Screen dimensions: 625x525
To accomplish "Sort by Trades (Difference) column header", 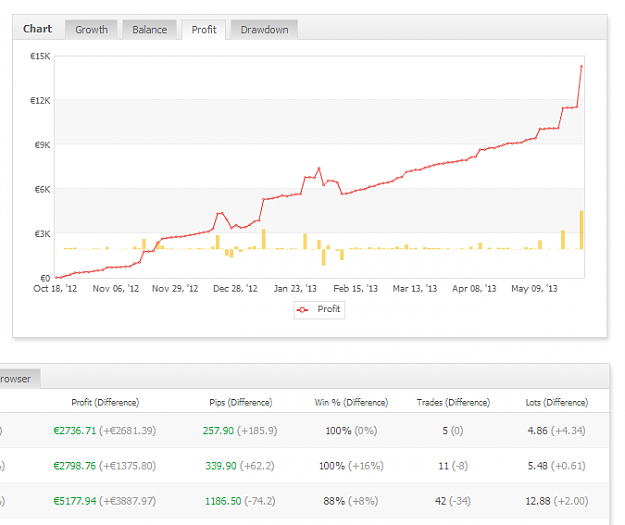I will click(x=453, y=403).
